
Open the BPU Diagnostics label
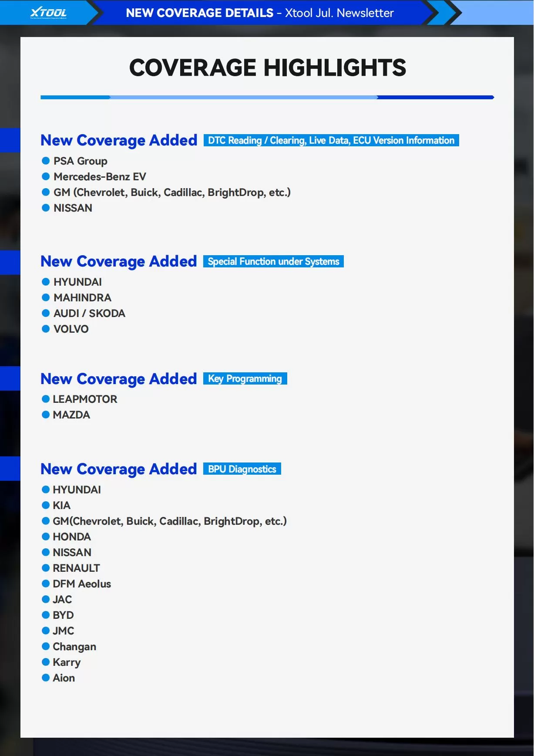tap(242, 469)
